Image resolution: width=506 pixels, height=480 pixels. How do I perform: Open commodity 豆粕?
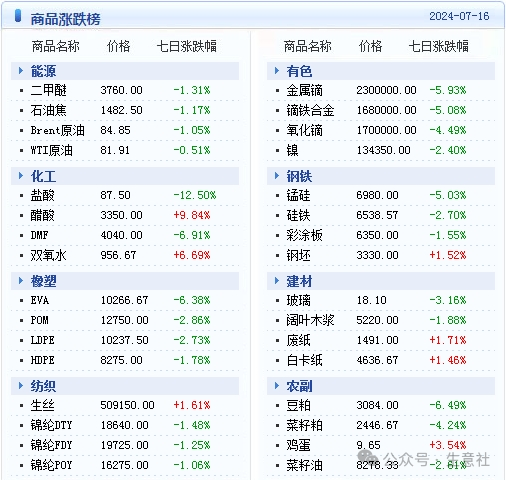298,405
